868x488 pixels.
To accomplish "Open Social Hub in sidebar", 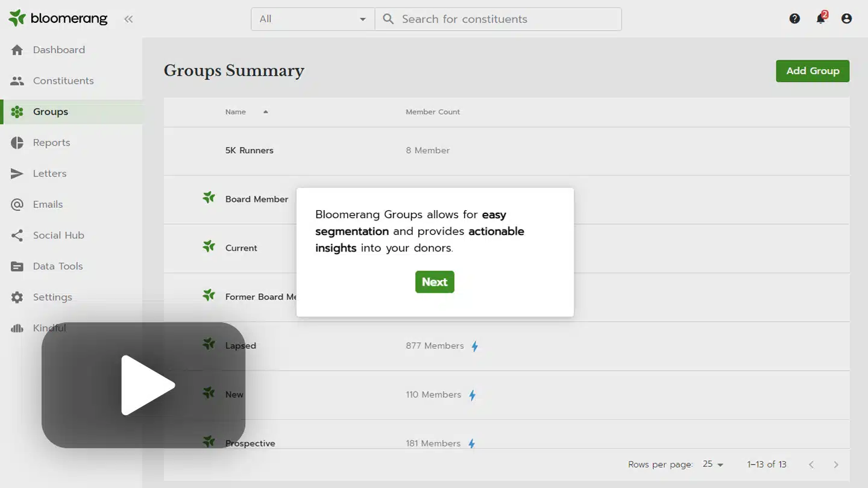I will coord(58,236).
